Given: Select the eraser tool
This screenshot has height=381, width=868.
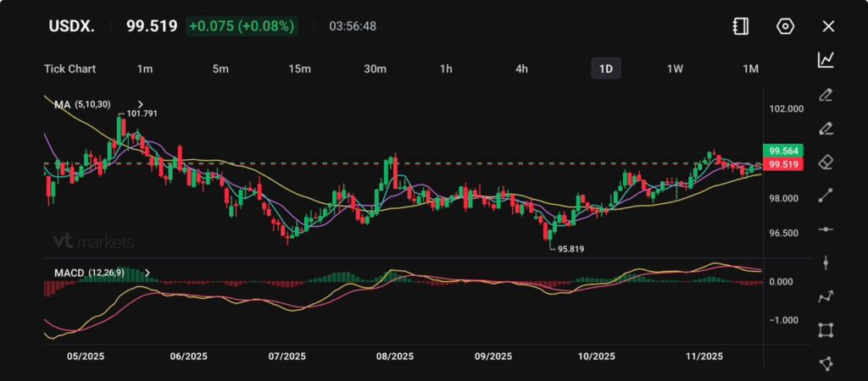Looking at the screenshot, I should click(x=825, y=162).
